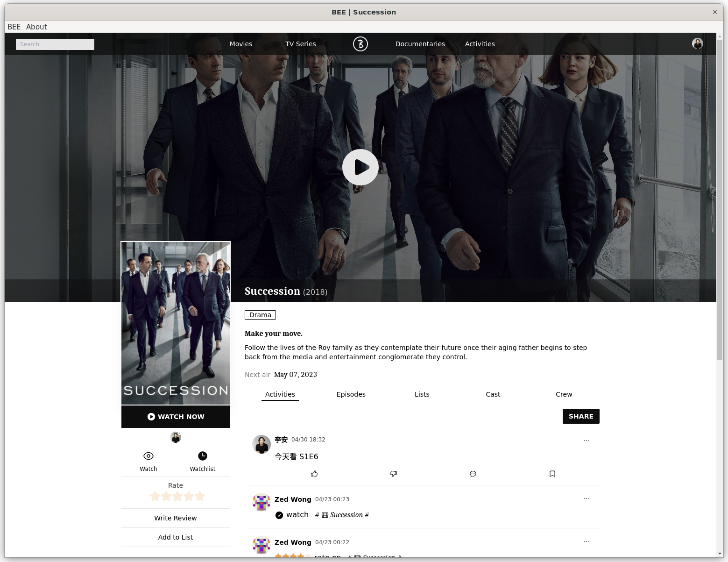Screen dimensions: 728x562
Task: Close the BEE window
Action: point(714,12)
